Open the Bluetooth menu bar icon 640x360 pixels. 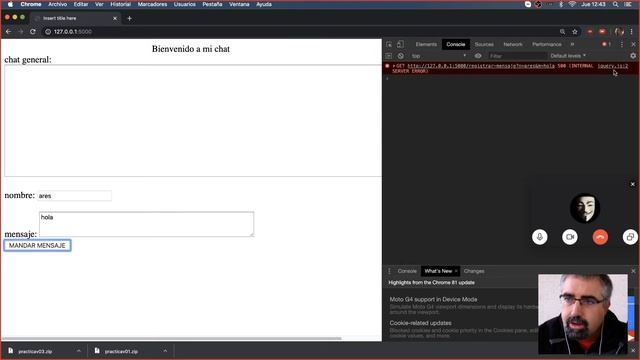point(561,4)
